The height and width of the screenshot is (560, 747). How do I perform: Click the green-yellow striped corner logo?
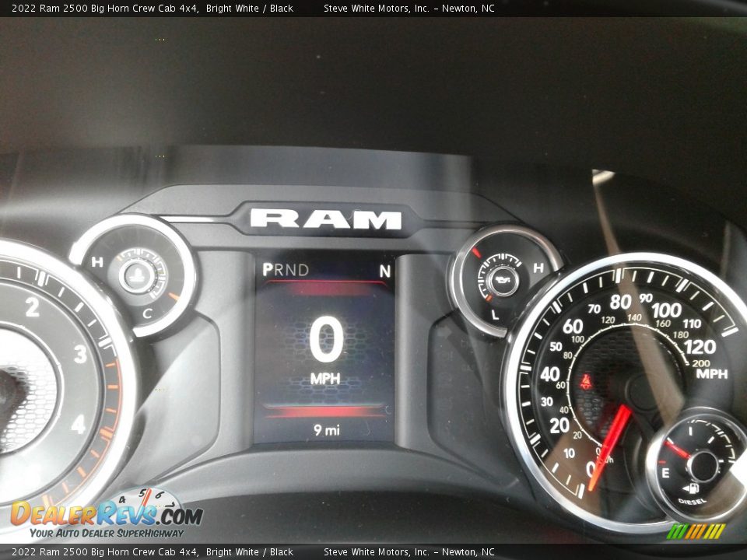696,531
